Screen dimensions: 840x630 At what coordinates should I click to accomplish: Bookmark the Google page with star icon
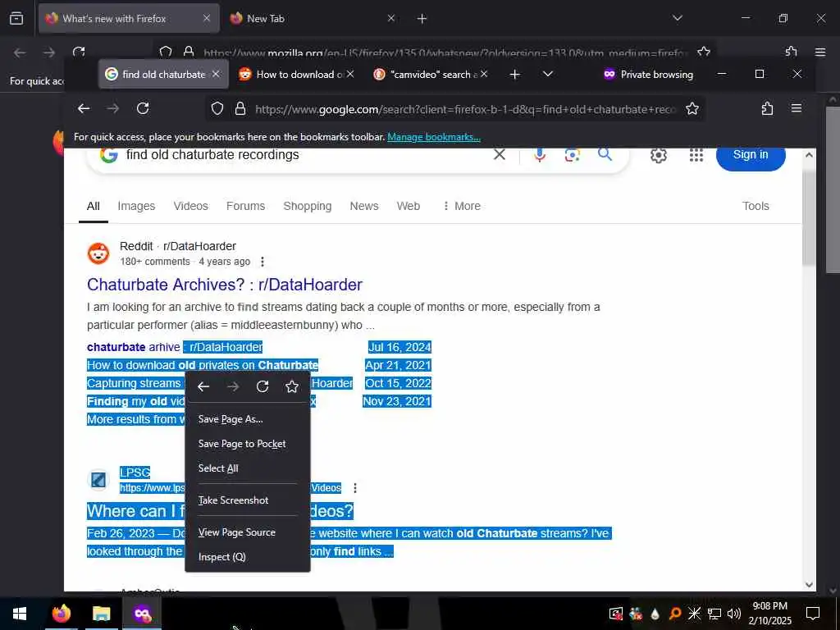pos(692,109)
